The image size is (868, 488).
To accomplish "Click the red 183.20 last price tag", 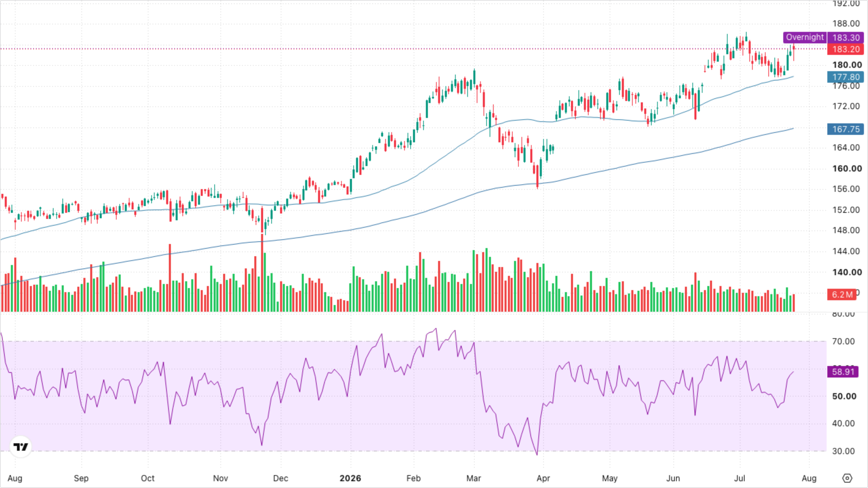I will click(846, 49).
